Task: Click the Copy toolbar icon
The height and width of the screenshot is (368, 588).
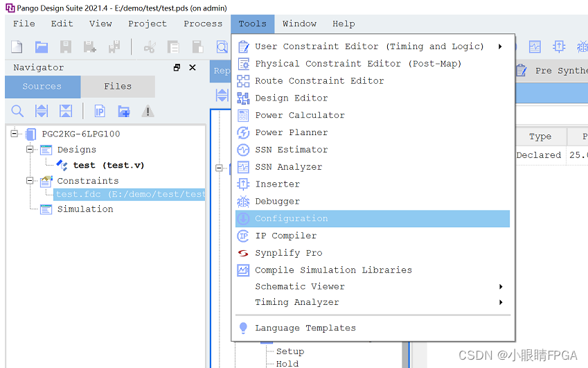Action: pos(173,47)
